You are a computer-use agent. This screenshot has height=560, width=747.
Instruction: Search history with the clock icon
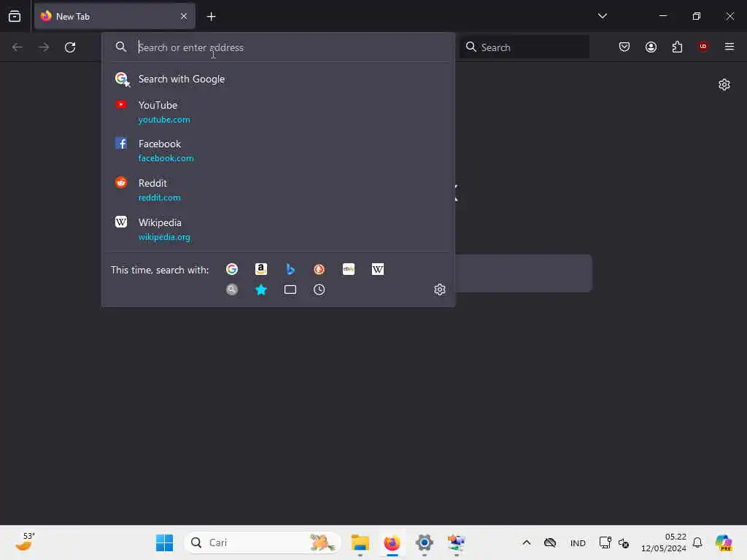click(x=320, y=289)
